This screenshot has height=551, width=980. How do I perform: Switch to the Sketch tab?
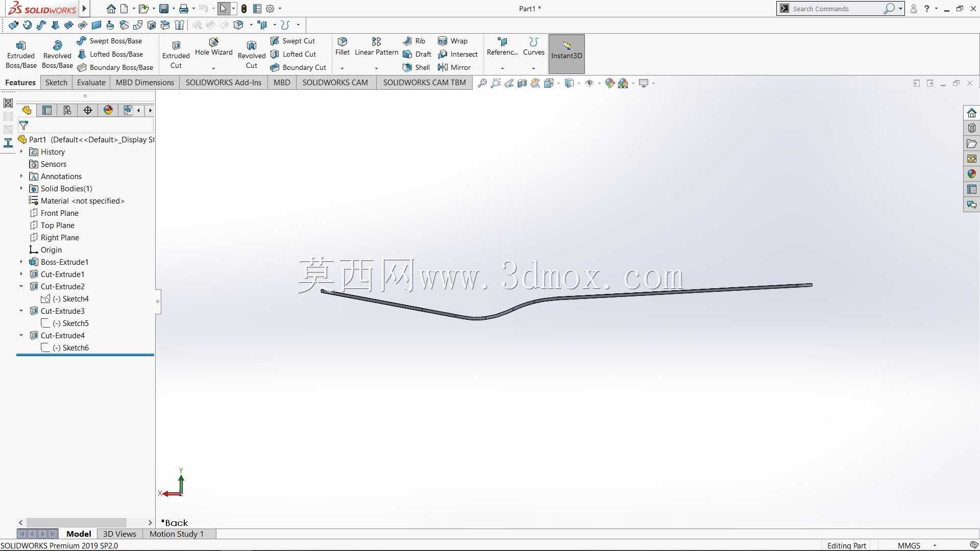[x=56, y=83]
